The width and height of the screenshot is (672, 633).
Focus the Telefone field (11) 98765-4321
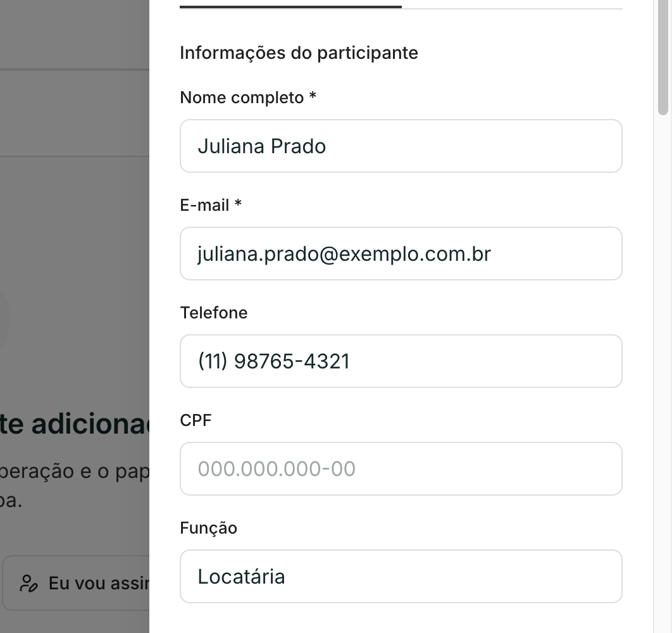(401, 361)
